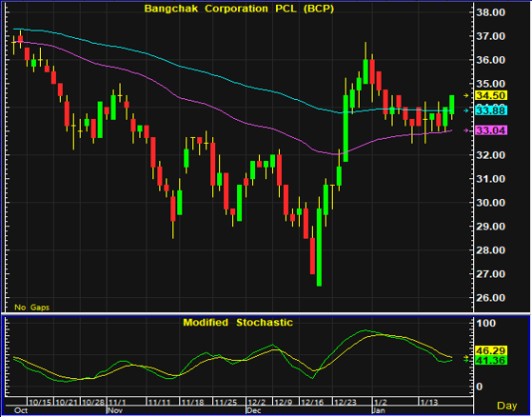Click the magenta arrow beside 33.04
Screen dimensions: 532x417
[x=466, y=130]
